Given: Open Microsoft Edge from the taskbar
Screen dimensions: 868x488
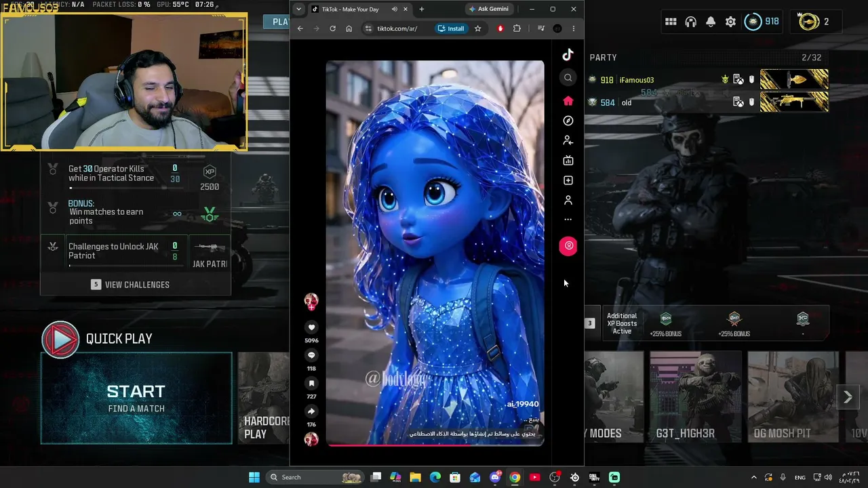Looking at the screenshot, I should tap(435, 477).
